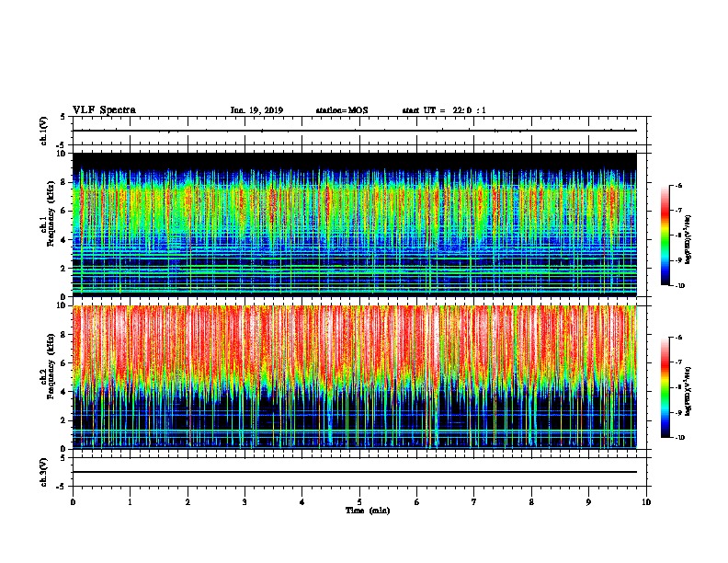Click the "5" tick label on ch.1(V) axis
The width and height of the screenshot is (728, 563).
(x=63, y=117)
